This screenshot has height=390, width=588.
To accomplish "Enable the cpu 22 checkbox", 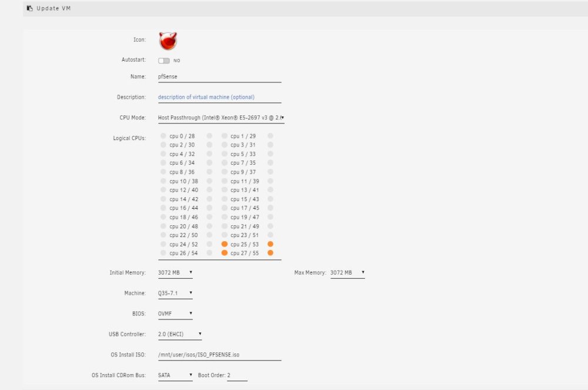I will pyautogui.click(x=163, y=235).
